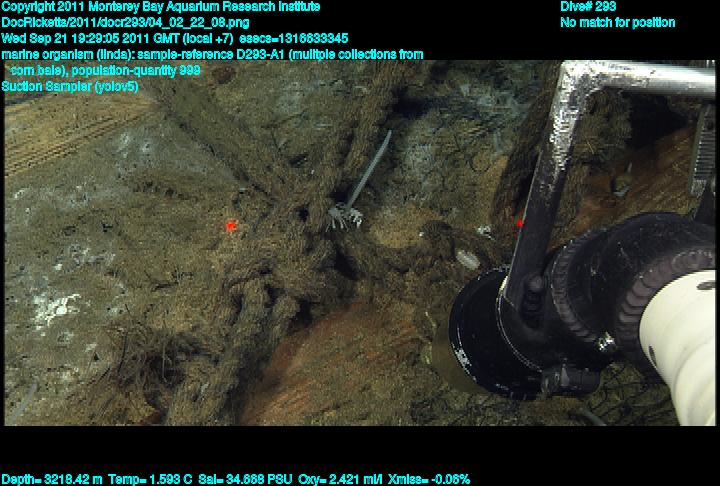
Task: Click the MBARI copyright text line
Action: [x=160, y=6]
